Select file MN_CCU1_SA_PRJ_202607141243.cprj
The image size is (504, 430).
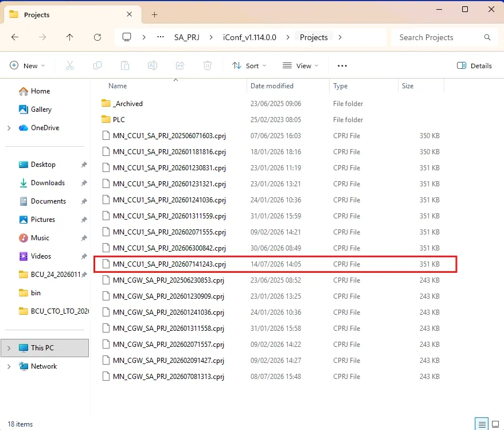click(x=271, y=264)
